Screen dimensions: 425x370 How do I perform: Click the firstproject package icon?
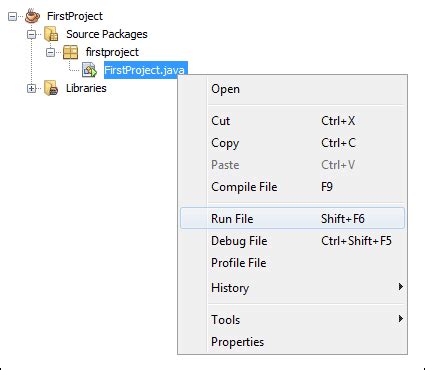click(70, 52)
